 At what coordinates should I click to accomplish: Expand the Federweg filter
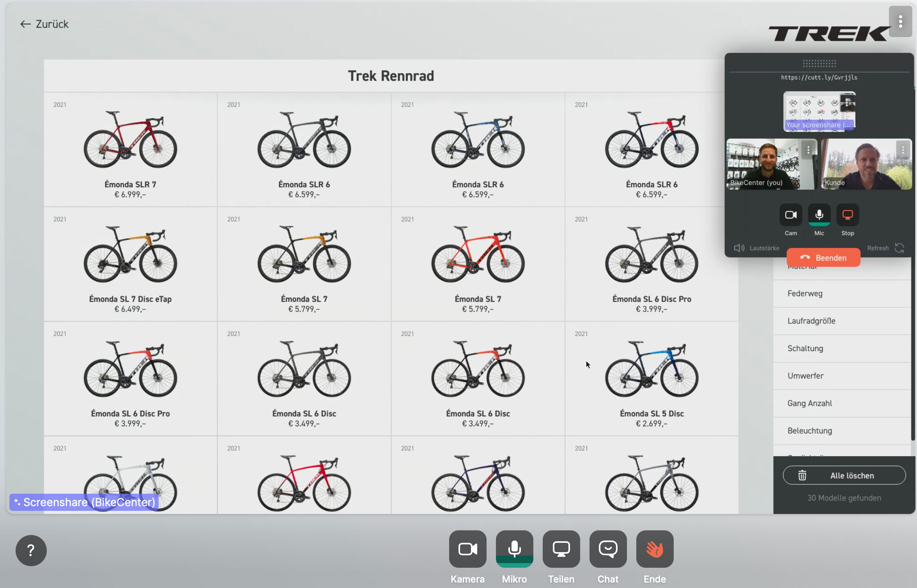pos(841,293)
